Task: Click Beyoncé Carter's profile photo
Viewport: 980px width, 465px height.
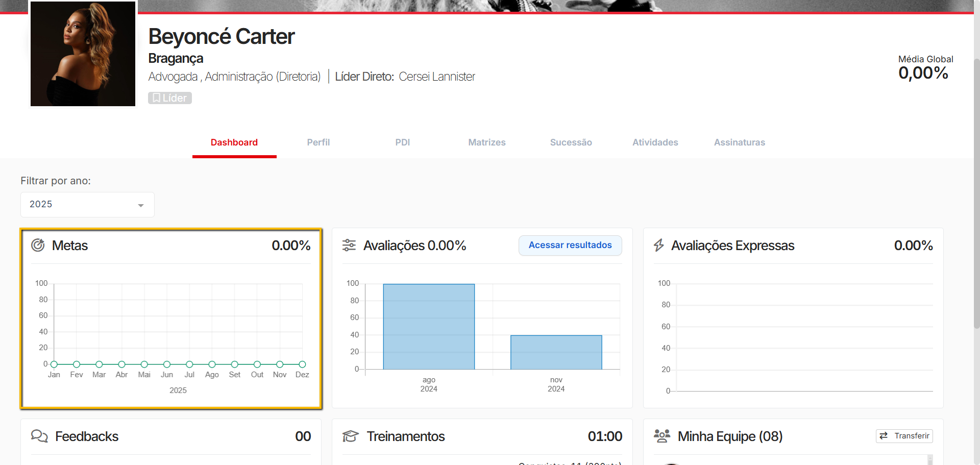Action: coord(83,54)
